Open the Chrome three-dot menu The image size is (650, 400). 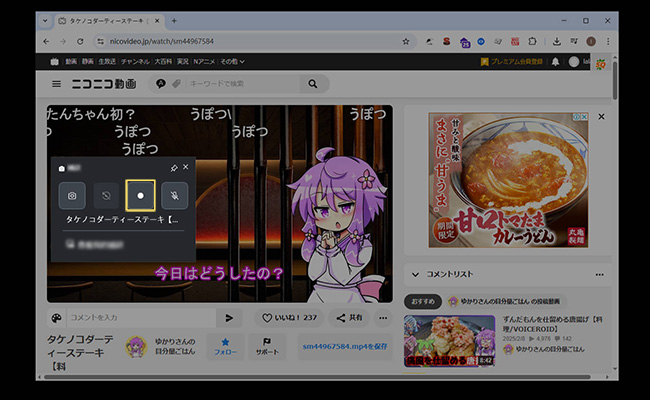coord(608,41)
